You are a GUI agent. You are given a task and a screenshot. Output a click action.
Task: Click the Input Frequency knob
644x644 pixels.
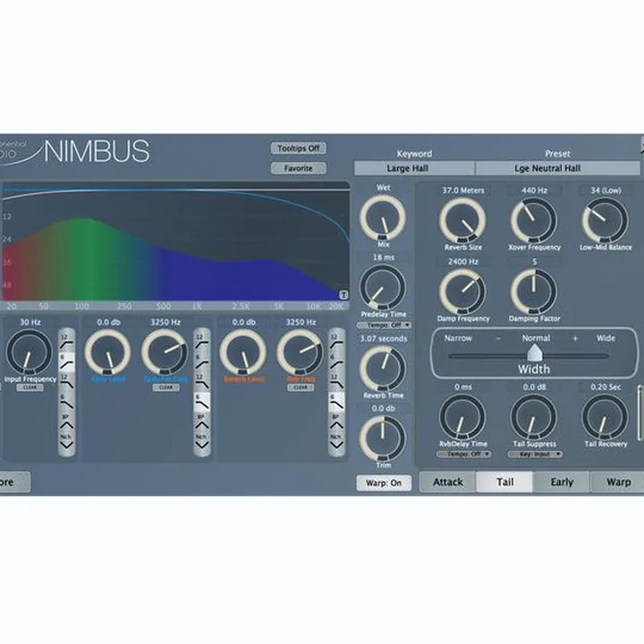pos(30,352)
